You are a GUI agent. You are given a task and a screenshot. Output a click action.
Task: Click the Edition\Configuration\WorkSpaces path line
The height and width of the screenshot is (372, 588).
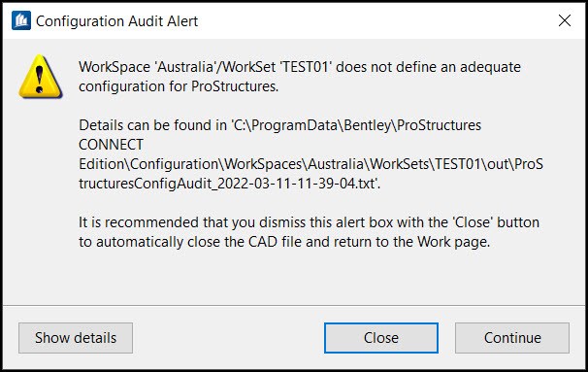tap(310, 164)
